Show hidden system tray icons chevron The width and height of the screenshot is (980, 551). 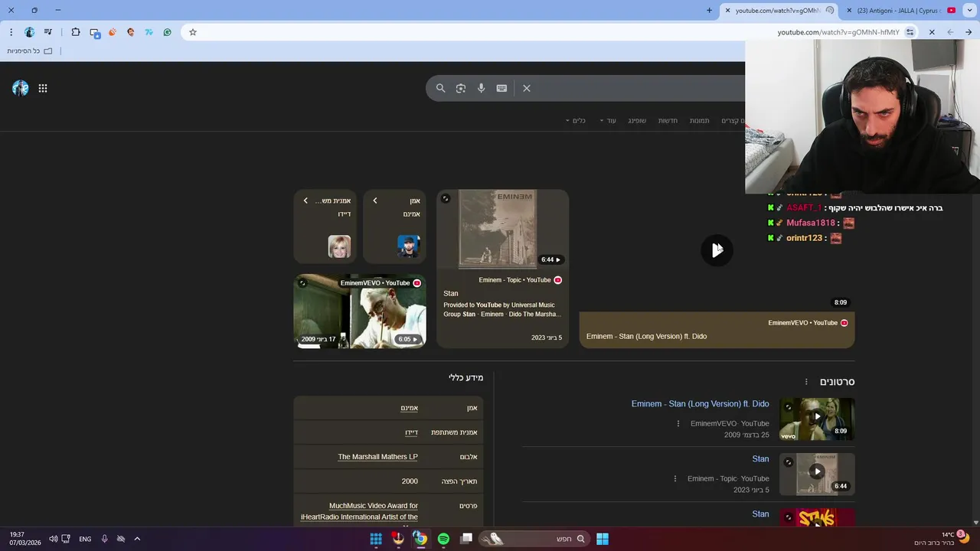pyautogui.click(x=137, y=539)
